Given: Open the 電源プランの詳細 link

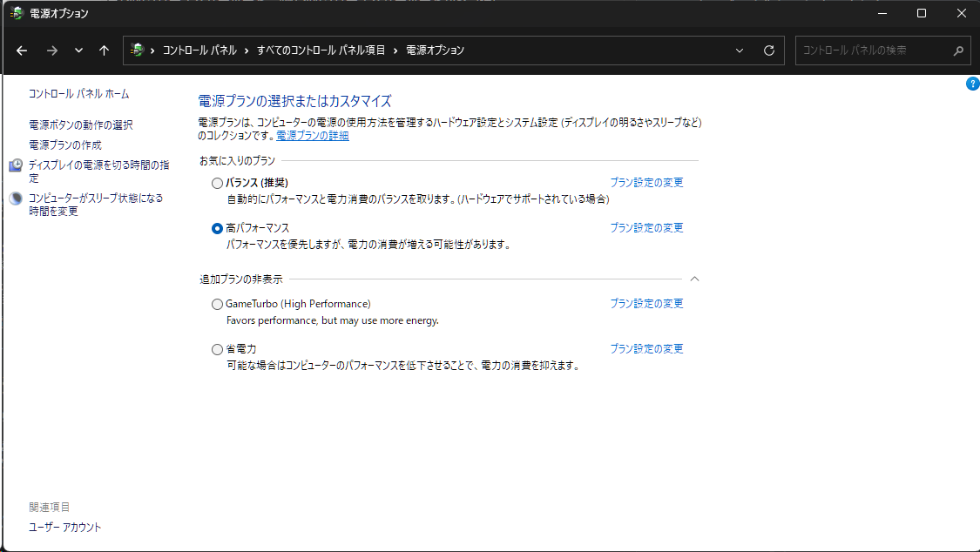Looking at the screenshot, I should point(313,136).
